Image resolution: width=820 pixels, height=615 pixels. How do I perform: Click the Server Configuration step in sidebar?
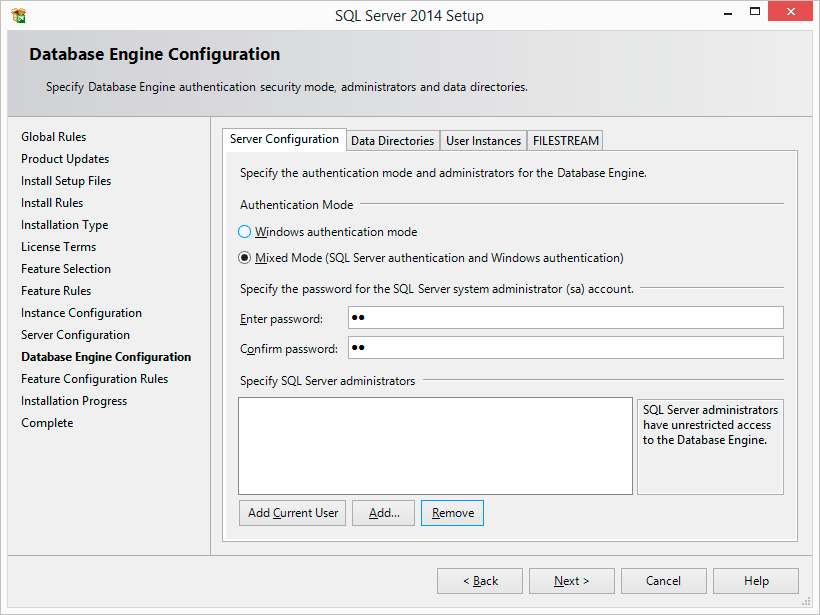(75, 335)
